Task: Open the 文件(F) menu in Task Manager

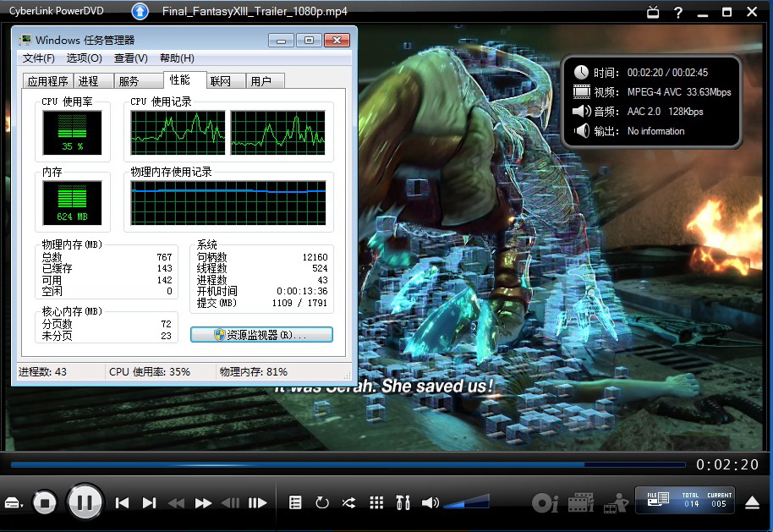Action: tap(38, 58)
